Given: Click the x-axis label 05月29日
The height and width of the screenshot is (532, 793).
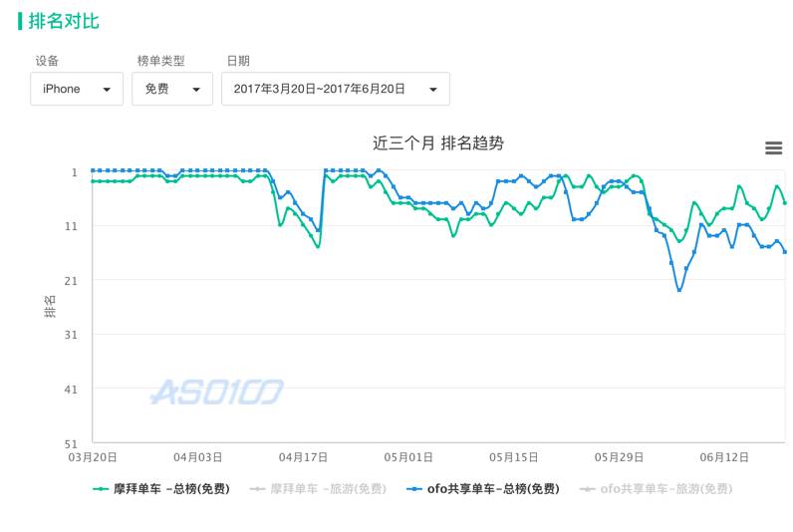Looking at the screenshot, I should tap(619, 457).
